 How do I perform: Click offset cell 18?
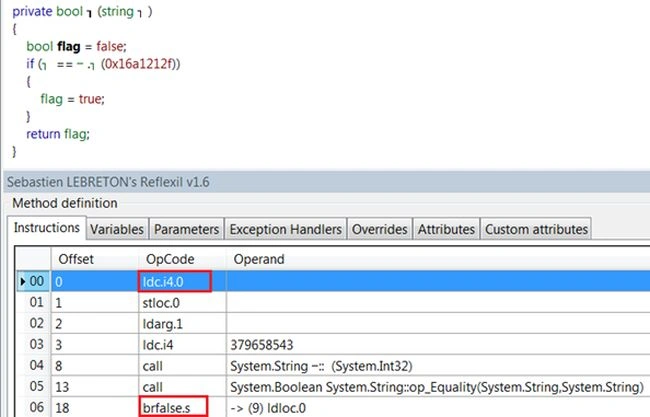click(x=95, y=407)
